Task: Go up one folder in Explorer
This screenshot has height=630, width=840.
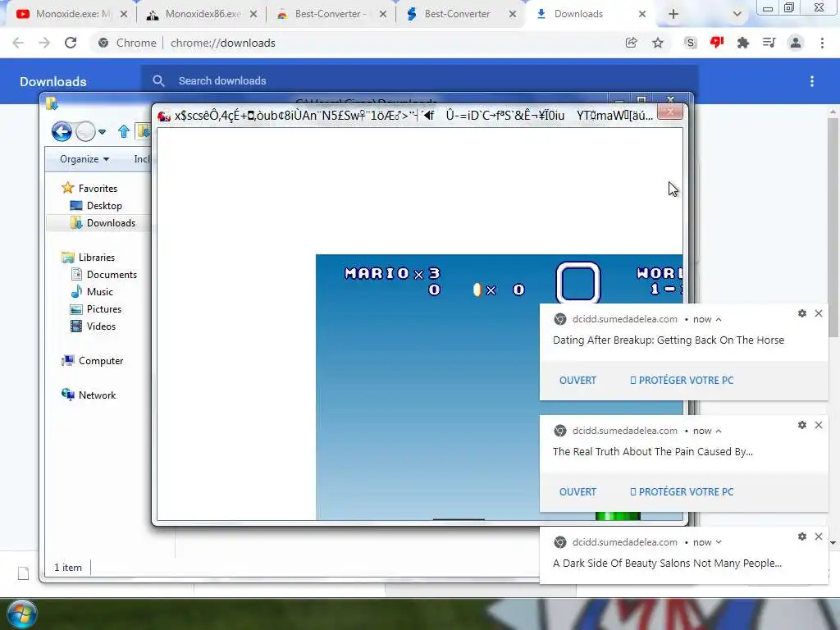Action: pyautogui.click(x=124, y=131)
